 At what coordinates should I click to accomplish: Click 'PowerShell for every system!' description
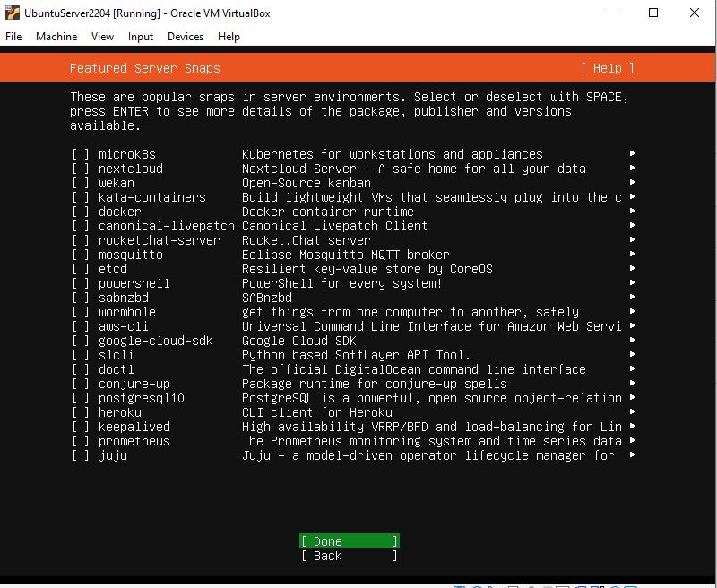point(342,283)
